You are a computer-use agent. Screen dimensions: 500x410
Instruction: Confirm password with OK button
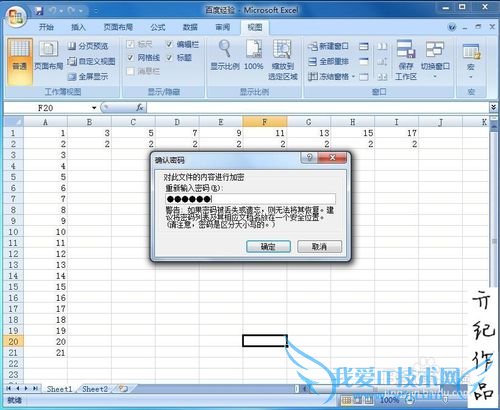click(x=268, y=247)
